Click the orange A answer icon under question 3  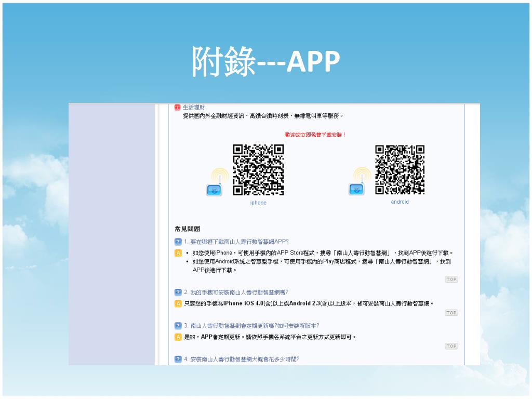click(x=178, y=337)
